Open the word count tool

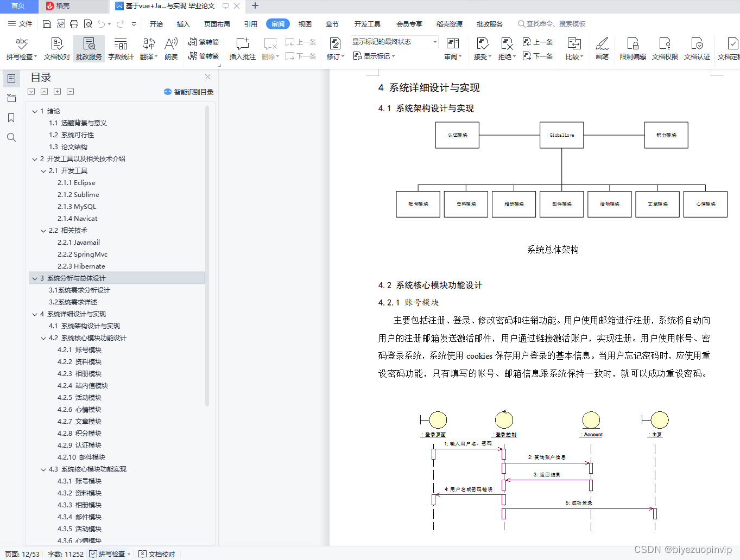pyautogui.click(x=121, y=49)
